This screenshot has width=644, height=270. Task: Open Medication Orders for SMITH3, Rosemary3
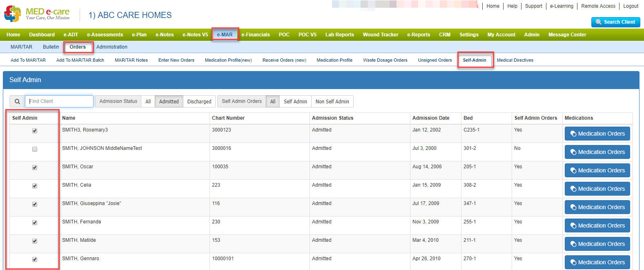click(597, 134)
